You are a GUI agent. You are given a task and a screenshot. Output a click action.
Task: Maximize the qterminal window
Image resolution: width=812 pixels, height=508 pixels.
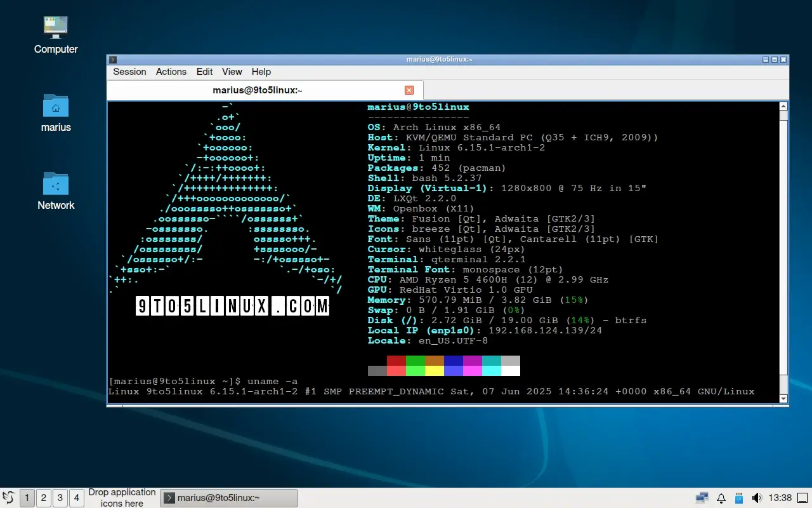[775, 59]
